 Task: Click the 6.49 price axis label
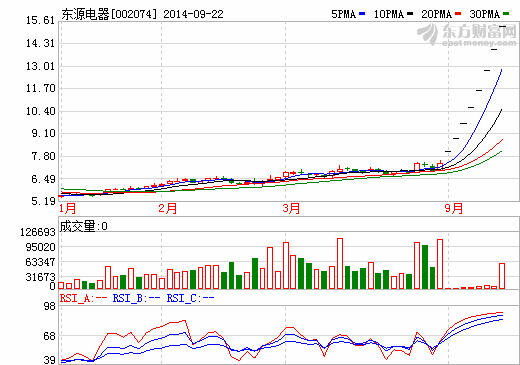tap(43, 179)
